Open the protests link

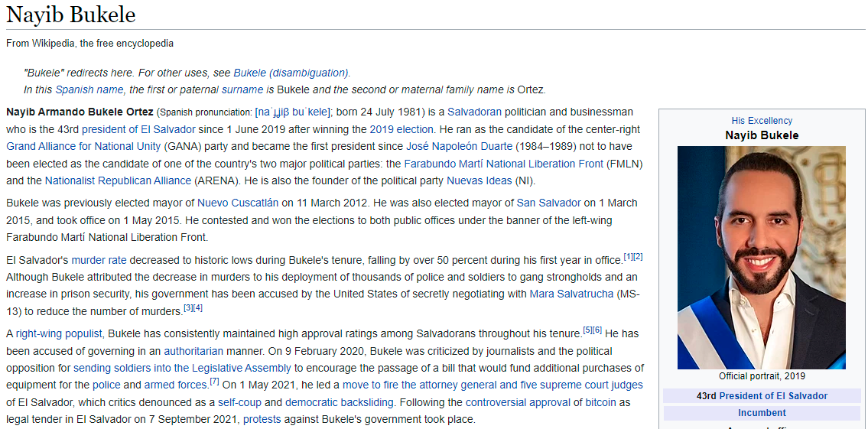262,420
